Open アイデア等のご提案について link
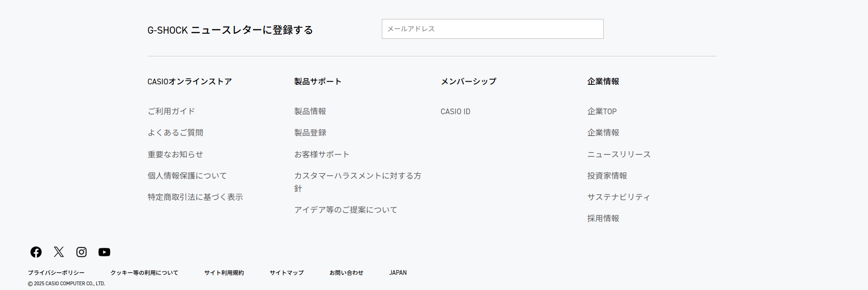 346,210
